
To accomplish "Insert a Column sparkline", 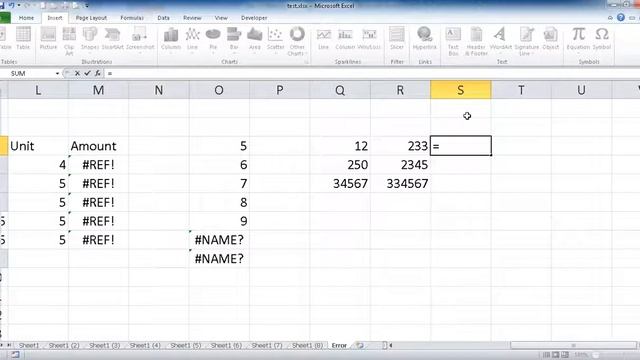I will 345,39.
